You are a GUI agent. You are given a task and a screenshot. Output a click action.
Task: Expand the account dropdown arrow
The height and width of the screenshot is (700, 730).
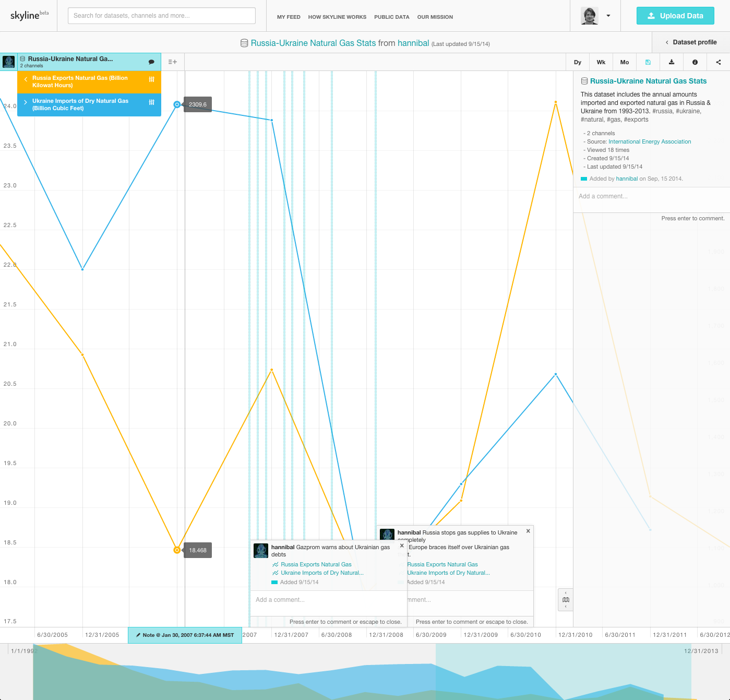[608, 16]
